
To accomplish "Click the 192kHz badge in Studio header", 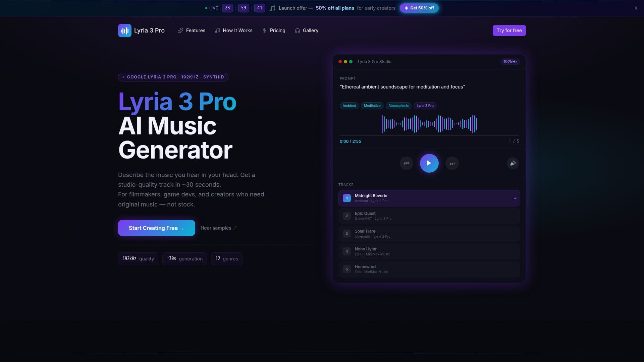I will pos(510,62).
